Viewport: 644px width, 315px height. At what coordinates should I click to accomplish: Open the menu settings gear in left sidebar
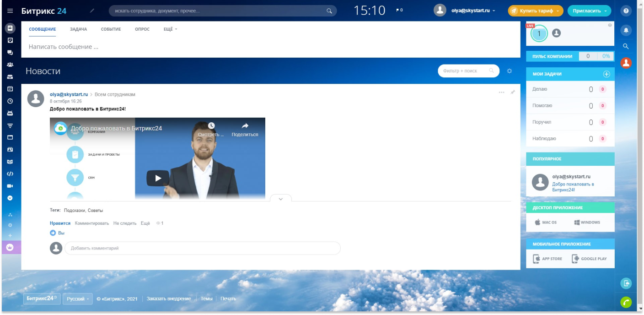(10, 225)
